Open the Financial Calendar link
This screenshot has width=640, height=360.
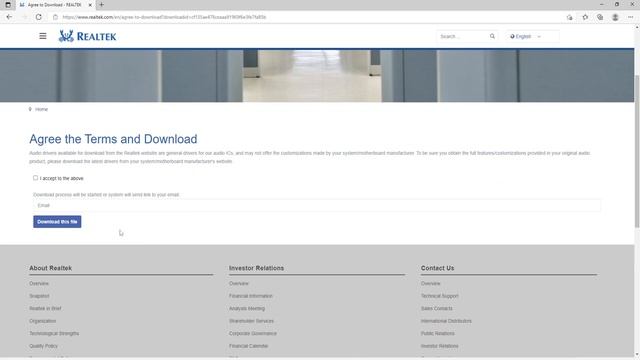coord(249,346)
